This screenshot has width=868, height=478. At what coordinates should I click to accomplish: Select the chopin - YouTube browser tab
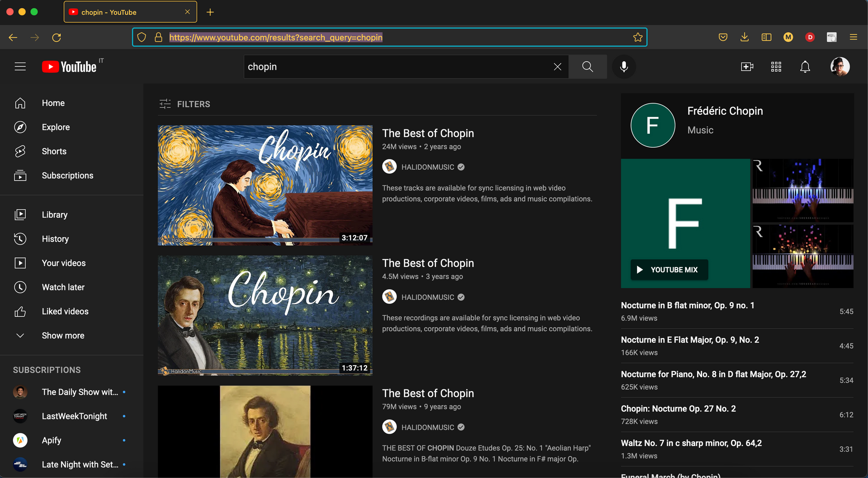point(130,12)
